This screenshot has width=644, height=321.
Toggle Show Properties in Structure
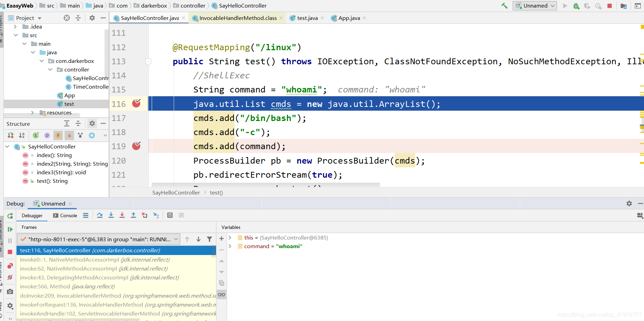(x=47, y=135)
